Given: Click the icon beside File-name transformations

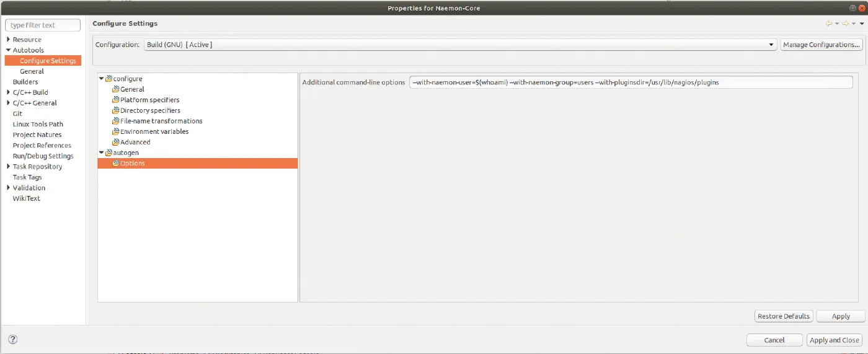Looking at the screenshot, I should 115,121.
